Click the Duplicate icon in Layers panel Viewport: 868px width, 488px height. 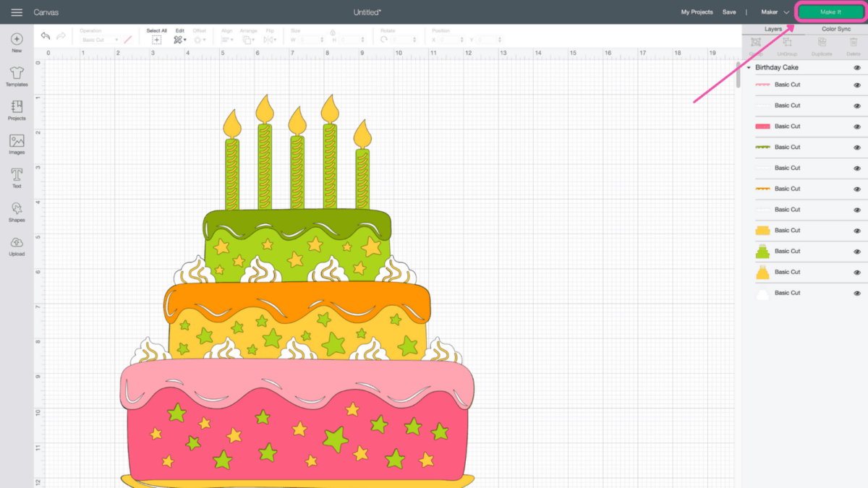[x=822, y=43]
